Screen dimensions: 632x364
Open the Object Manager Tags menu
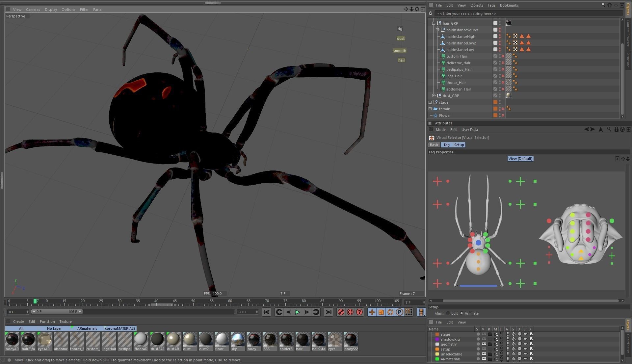point(491,5)
